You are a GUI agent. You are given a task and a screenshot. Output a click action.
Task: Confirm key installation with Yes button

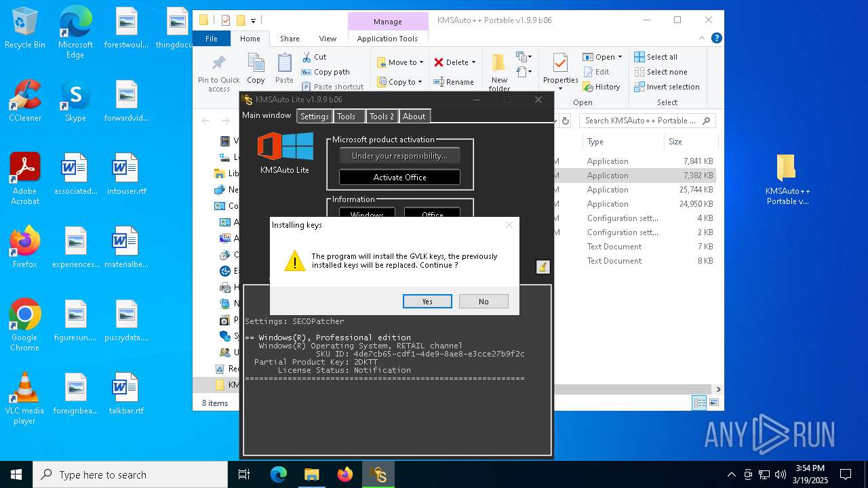[x=427, y=302]
